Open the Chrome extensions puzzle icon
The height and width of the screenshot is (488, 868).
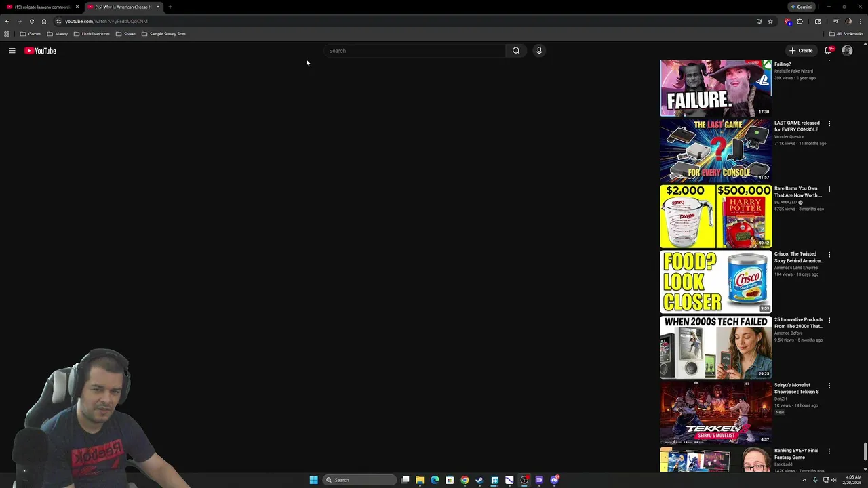tap(800, 21)
